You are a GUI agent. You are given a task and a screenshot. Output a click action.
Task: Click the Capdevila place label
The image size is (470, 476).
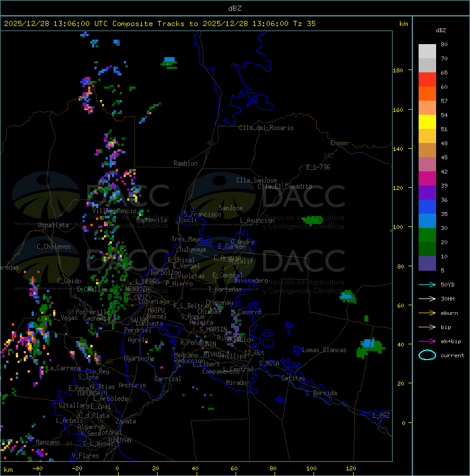[152, 220]
